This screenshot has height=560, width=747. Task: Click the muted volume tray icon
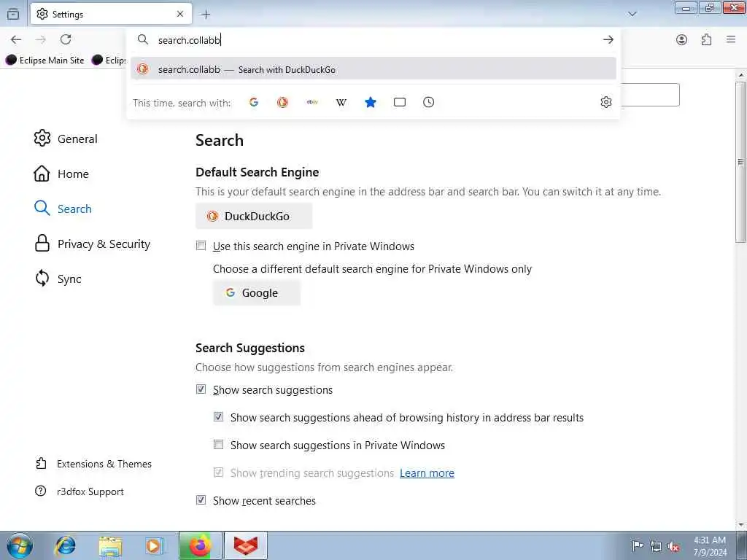point(673,547)
